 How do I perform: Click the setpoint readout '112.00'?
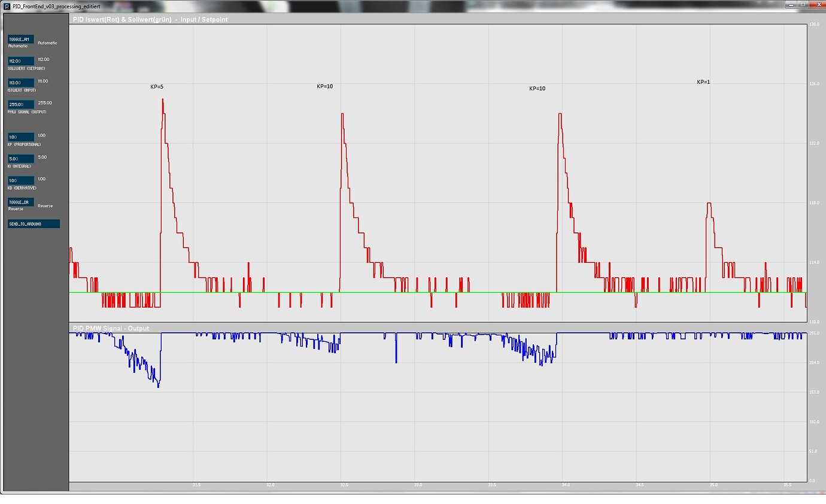coord(44,59)
